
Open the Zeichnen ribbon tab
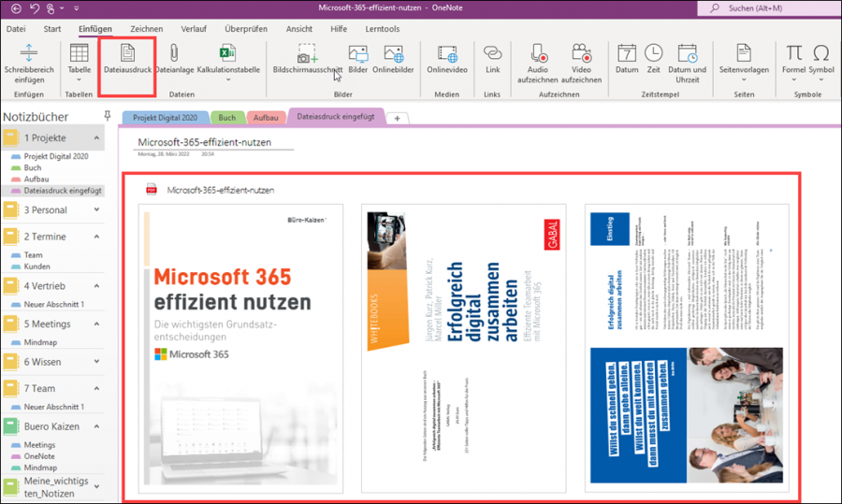(x=147, y=29)
